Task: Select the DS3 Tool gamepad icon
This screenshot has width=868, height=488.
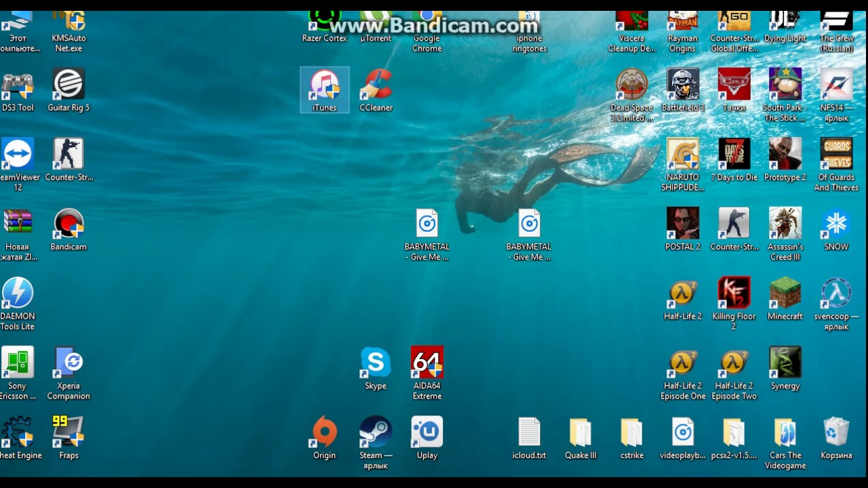Action: (x=18, y=84)
